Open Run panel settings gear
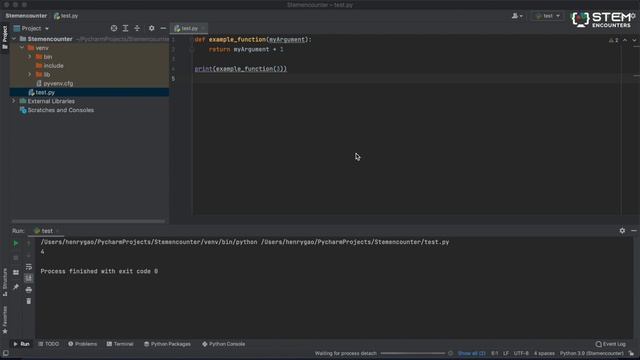 coord(622,231)
